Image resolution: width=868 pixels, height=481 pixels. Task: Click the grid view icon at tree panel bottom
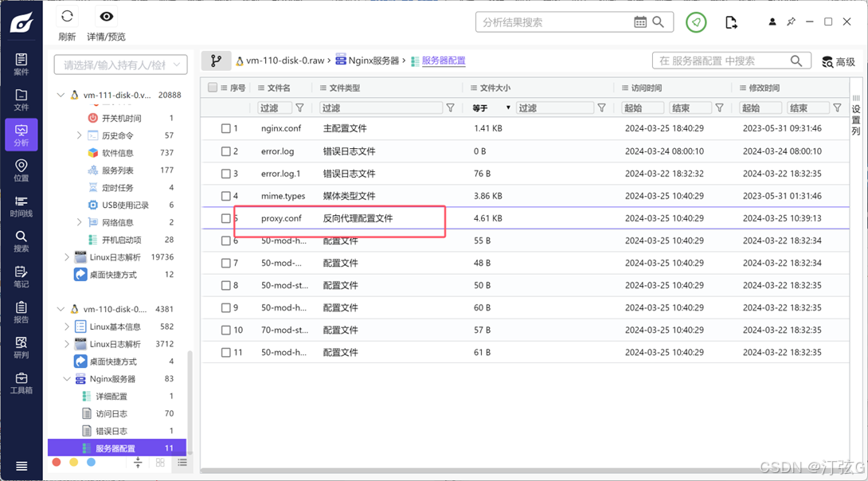click(160, 462)
